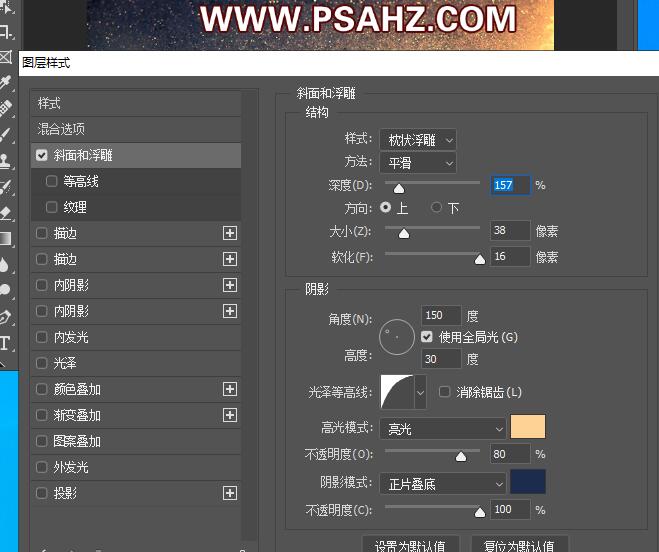Enable the 内发光 checkbox

pos(42,337)
